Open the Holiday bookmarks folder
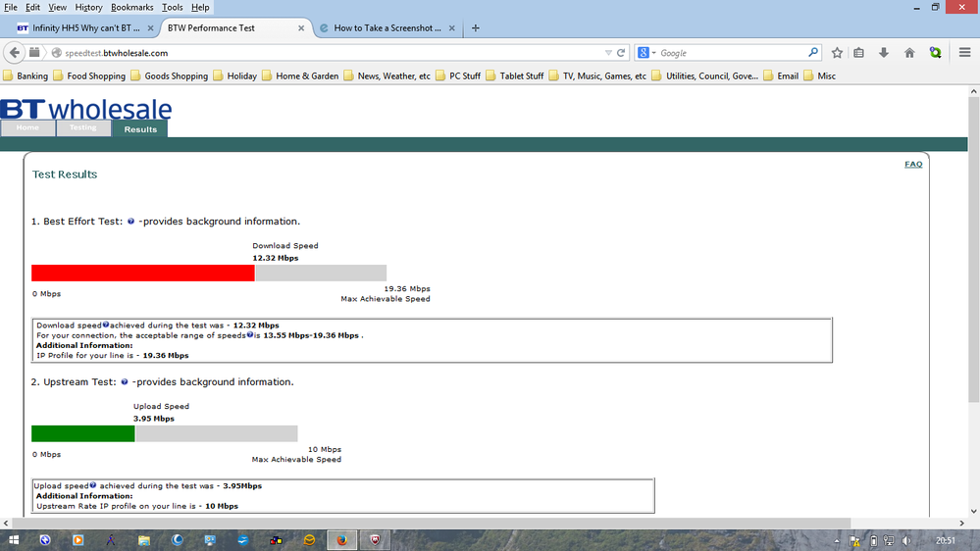 [x=235, y=75]
